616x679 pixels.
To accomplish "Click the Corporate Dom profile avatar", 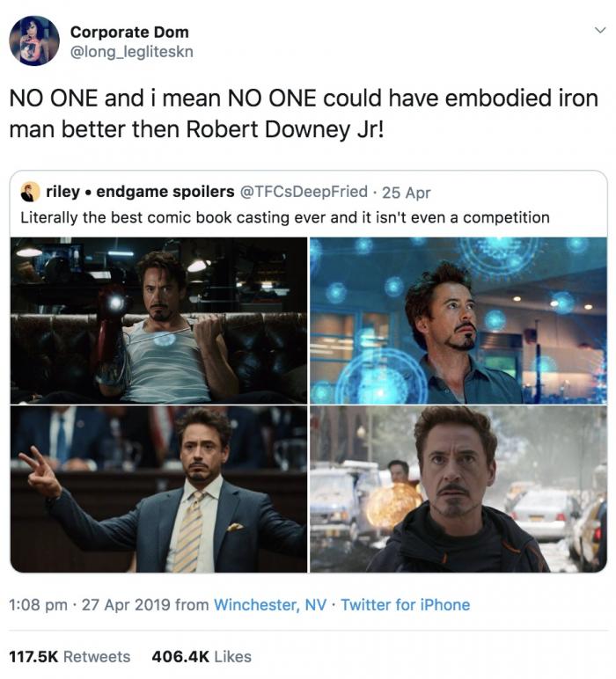I will [x=34, y=41].
